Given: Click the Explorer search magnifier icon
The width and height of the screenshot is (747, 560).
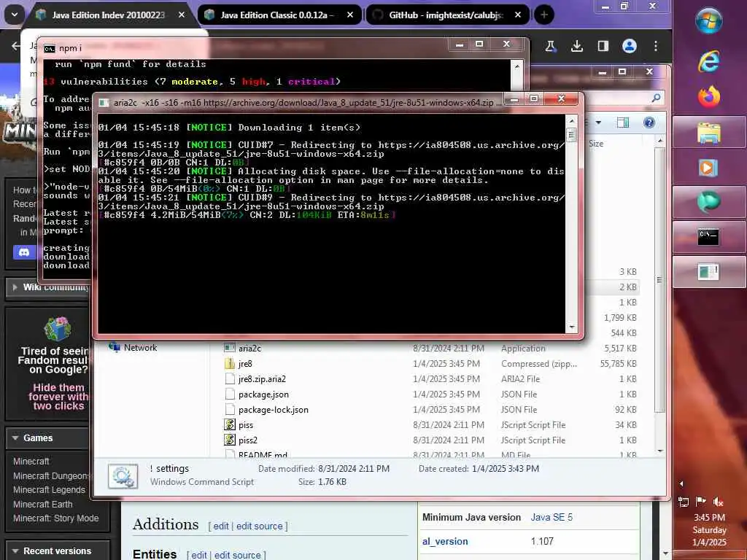Looking at the screenshot, I should point(656,98).
